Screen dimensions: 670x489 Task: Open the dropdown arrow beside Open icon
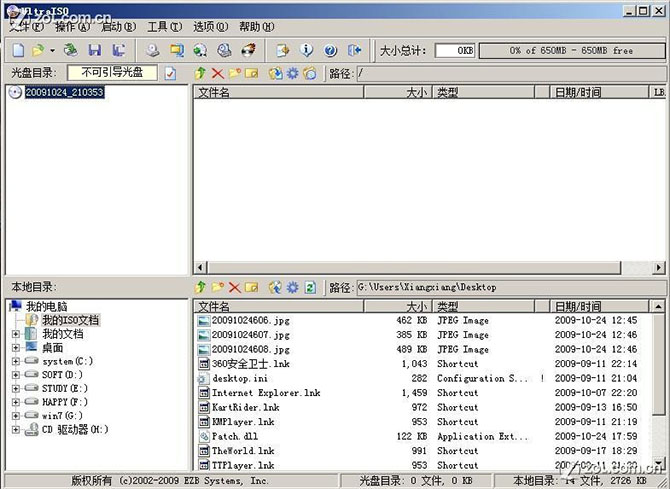coord(52,50)
